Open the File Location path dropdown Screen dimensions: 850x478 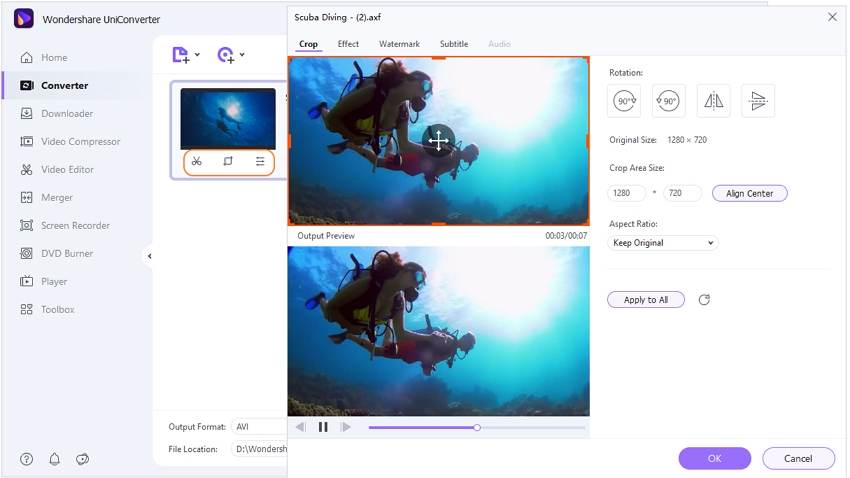click(259, 449)
